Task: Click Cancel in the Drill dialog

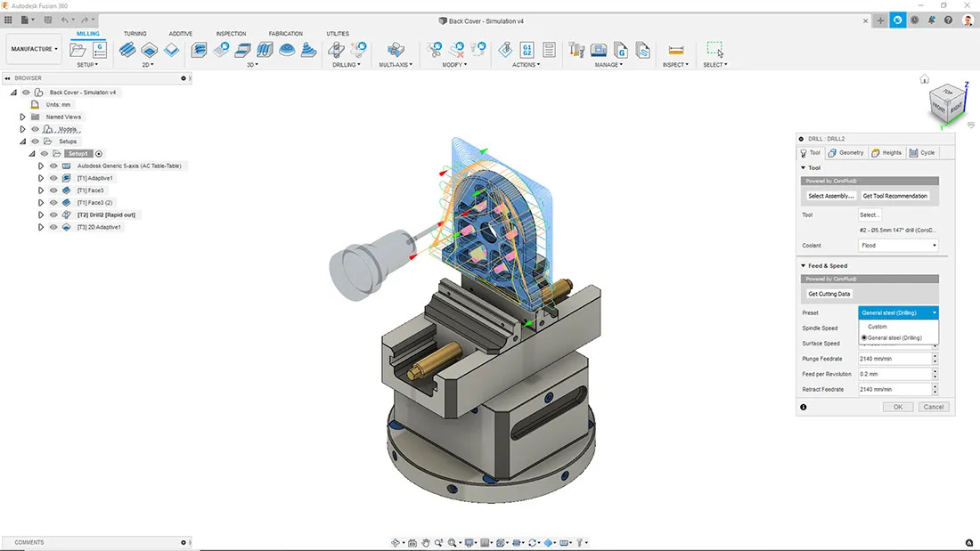Action: point(933,407)
